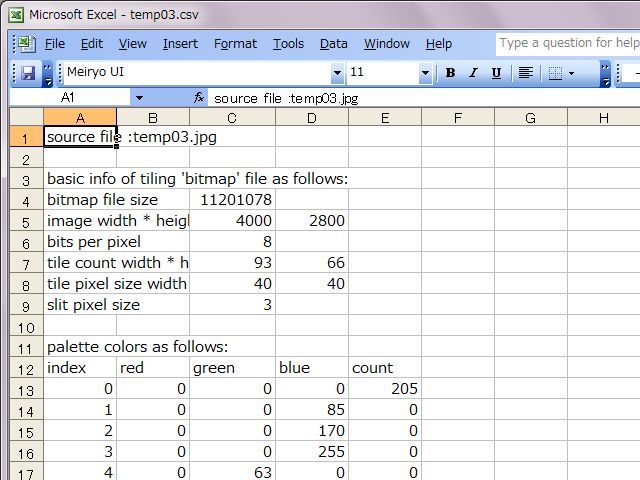Select cell containing 93

pyautogui.click(x=232, y=263)
